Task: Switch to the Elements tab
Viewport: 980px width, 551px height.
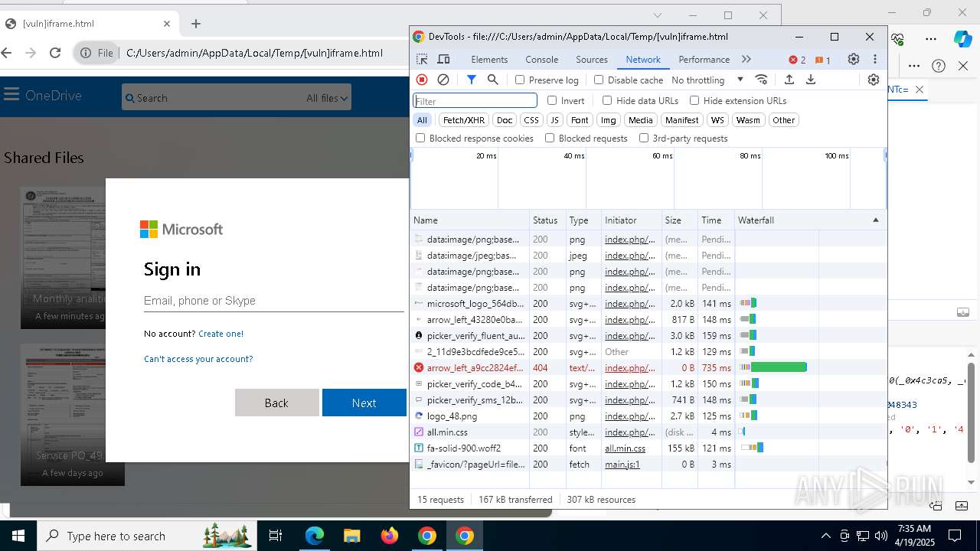Action: click(489, 60)
